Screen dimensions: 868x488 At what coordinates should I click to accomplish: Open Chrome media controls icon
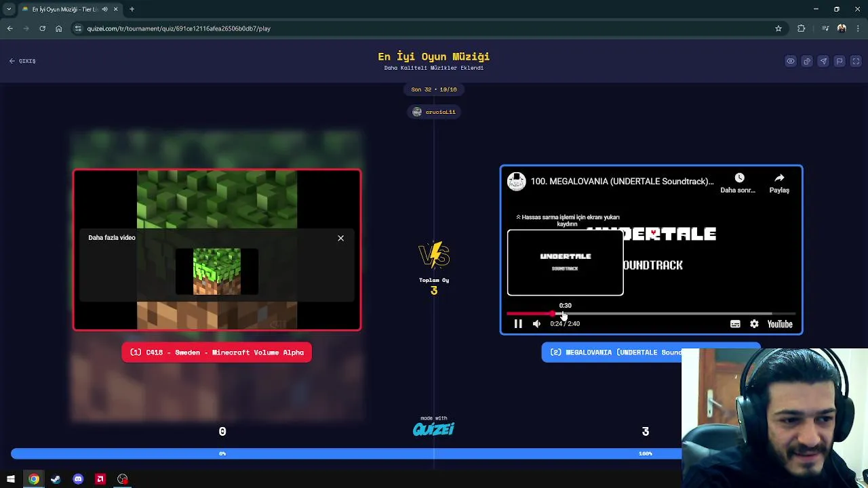[825, 28]
